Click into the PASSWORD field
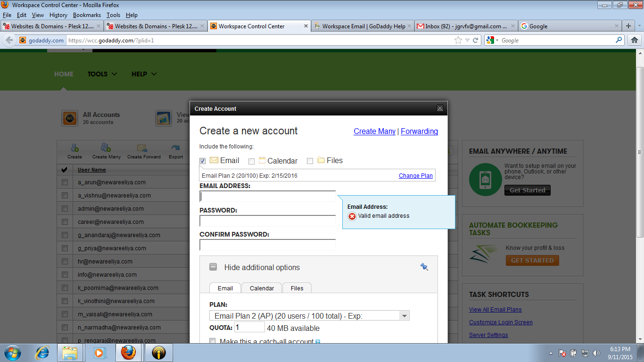The image size is (644, 362). [268, 221]
